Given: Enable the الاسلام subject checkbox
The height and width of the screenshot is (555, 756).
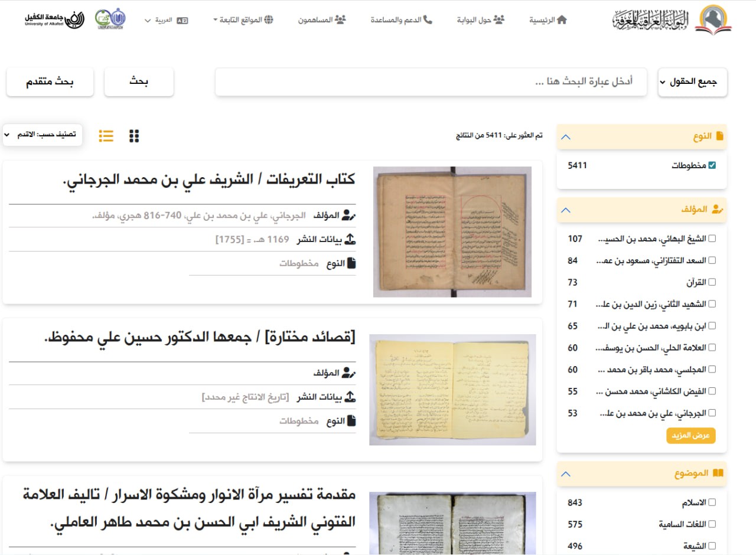Looking at the screenshot, I should point(712,502).
